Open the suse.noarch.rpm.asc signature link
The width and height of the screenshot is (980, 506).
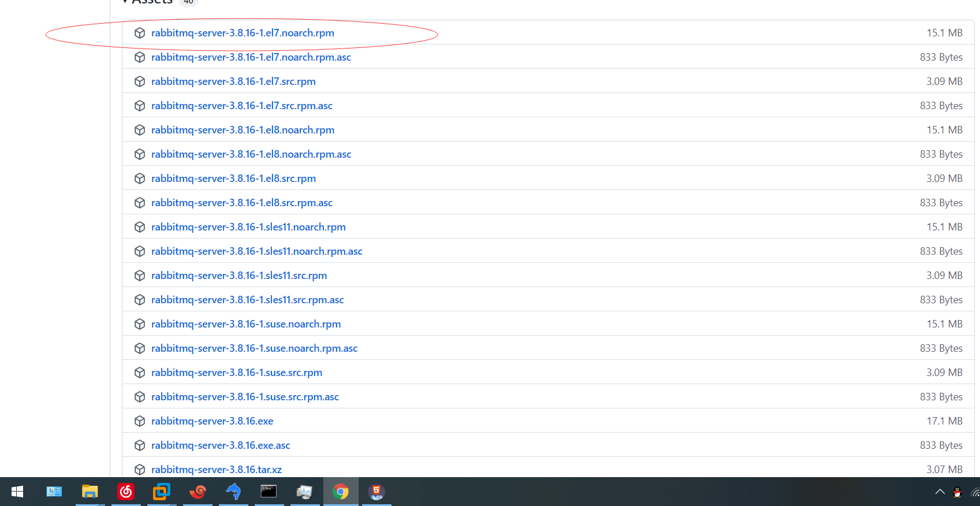pyautogui.click(x=255, y=348)
